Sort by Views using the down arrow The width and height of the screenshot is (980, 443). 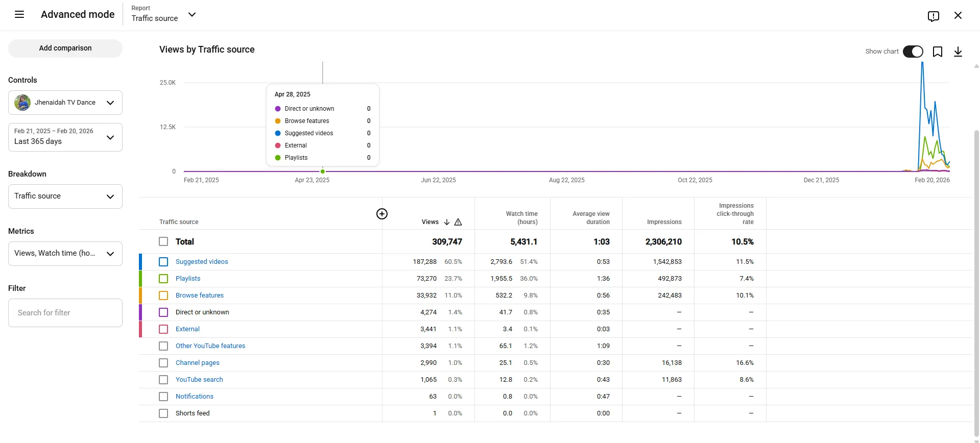(x=447, y=222)
